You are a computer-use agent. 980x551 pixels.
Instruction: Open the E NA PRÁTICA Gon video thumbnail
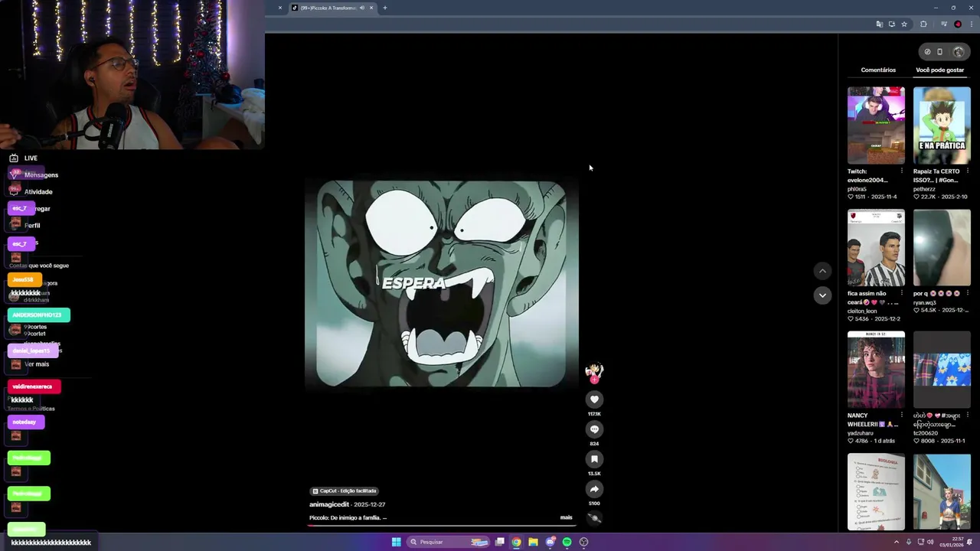942,126
